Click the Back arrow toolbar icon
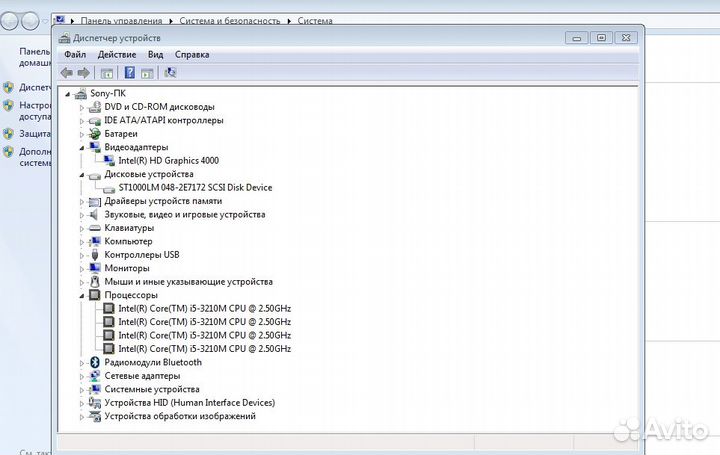The width and height of the screenshot is (720, 455). (x=67, y=73)
